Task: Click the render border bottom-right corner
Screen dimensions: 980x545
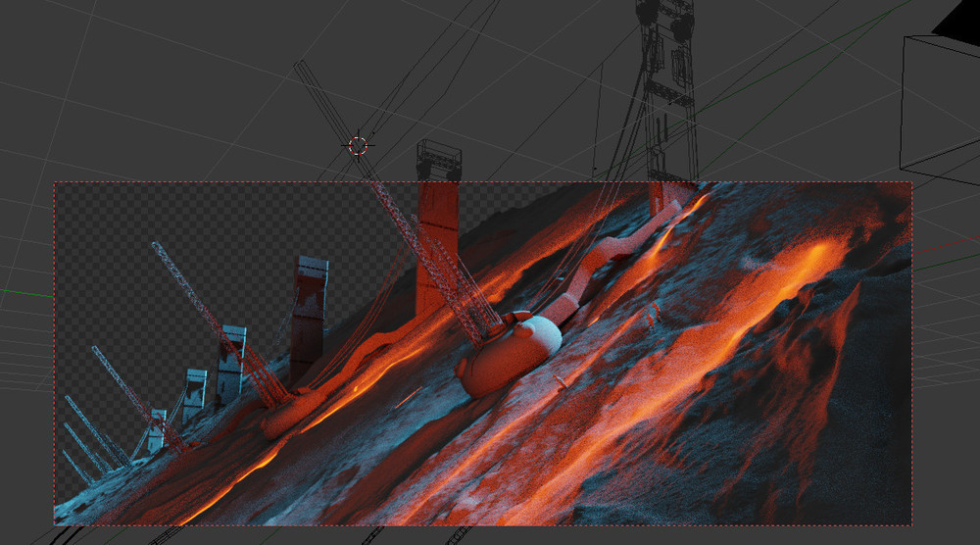Action: pyautogui.click(x=911, y=524)
